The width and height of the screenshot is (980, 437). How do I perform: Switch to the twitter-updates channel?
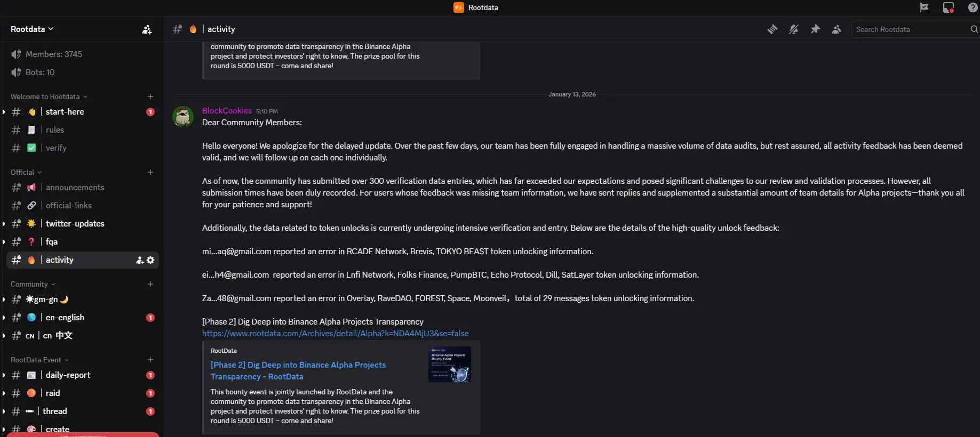75,224
